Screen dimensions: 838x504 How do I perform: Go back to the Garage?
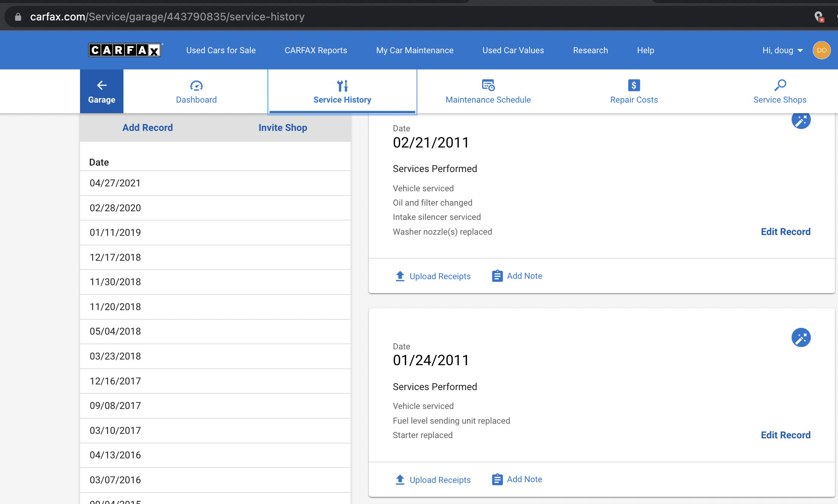click(x=102, y=91)
